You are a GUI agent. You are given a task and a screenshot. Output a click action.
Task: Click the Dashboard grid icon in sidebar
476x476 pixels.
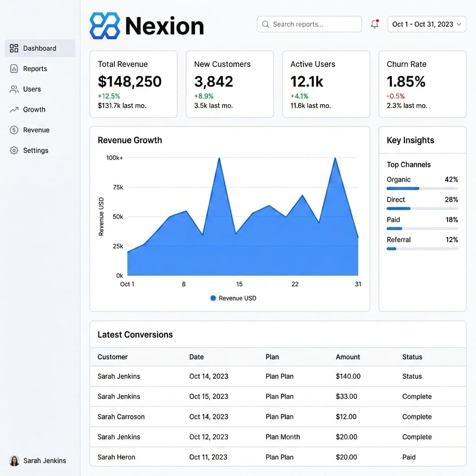14,48
